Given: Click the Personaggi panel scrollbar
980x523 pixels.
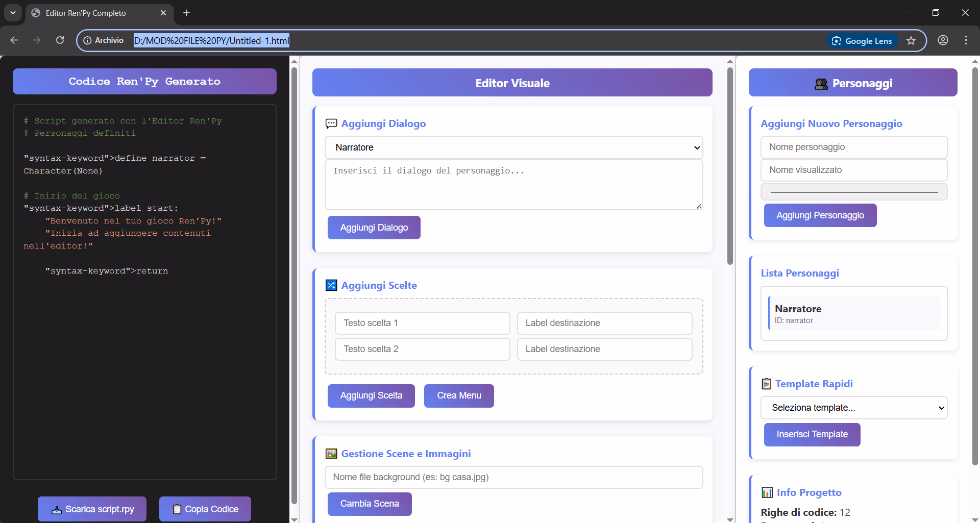Looking at the screenshot, I should pos(975,265).
